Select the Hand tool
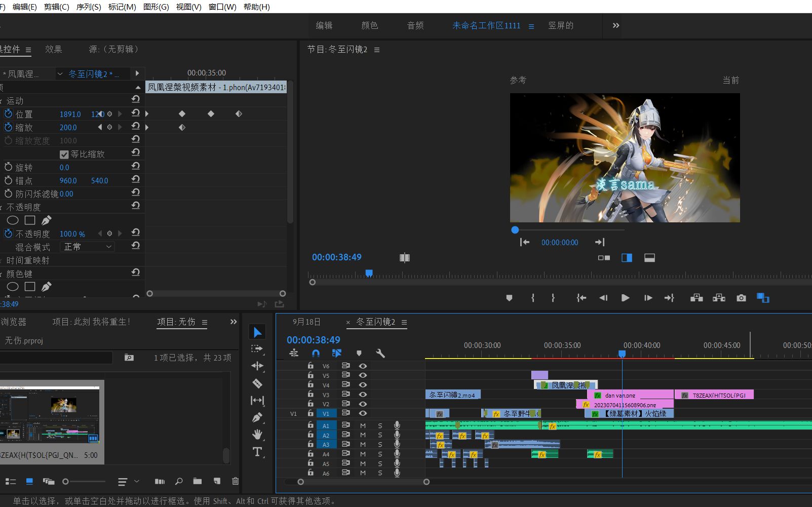Image resolution: width=812 pixels, height=507 pixels. (x=257, y=434)
